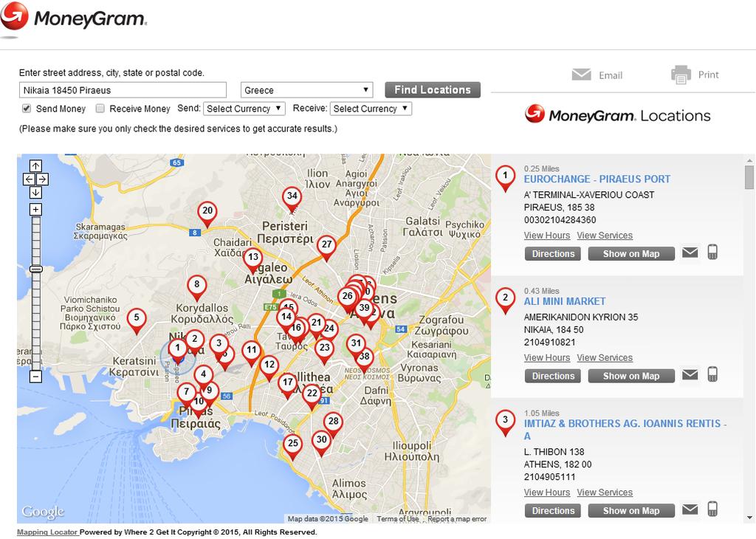
Task: Click the map Terms of Use link
Action: click(x=398, y=519)
